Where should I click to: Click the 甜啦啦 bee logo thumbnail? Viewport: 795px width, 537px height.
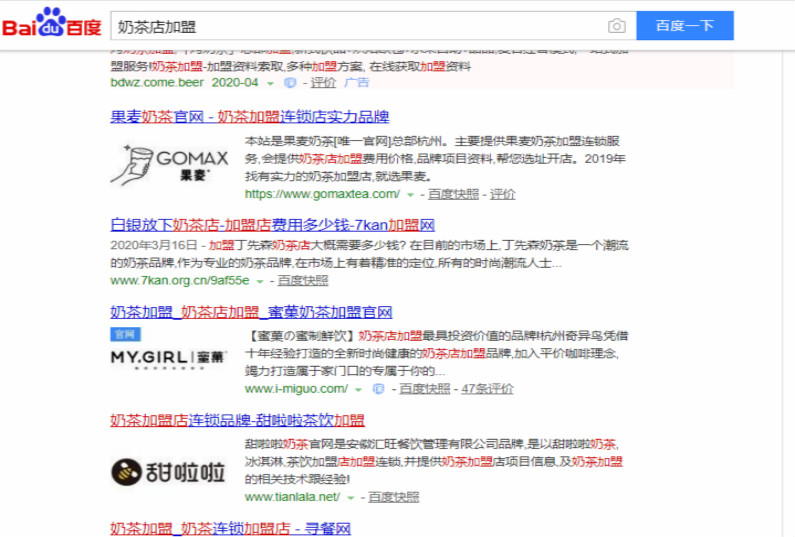click(168, 473)
